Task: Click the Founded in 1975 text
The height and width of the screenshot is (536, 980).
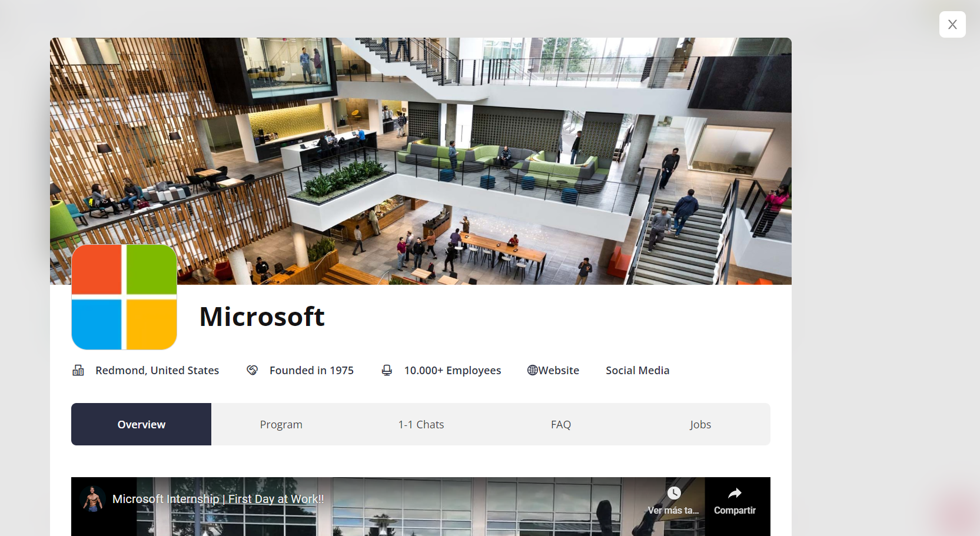Action: click(x=311, y=370)
